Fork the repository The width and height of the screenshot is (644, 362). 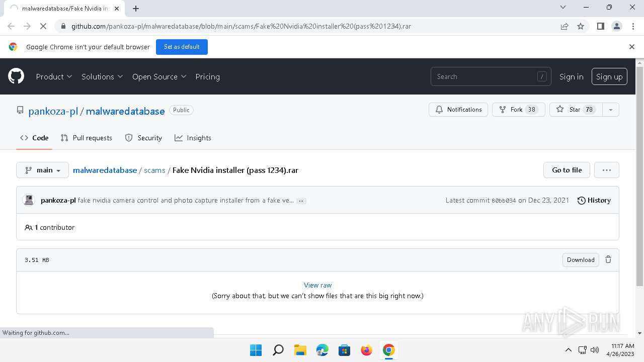[x=519, y=110]
